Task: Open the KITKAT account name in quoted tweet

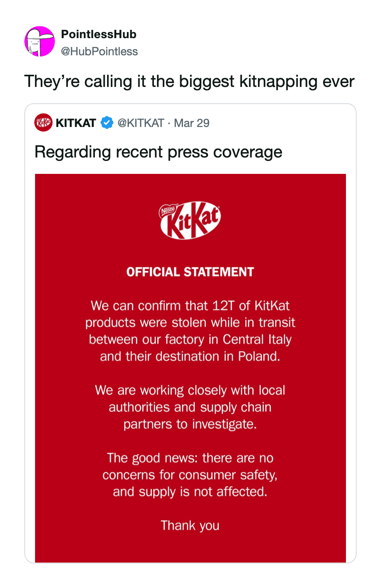Action: pyautogui.click(x=76, y=123)
